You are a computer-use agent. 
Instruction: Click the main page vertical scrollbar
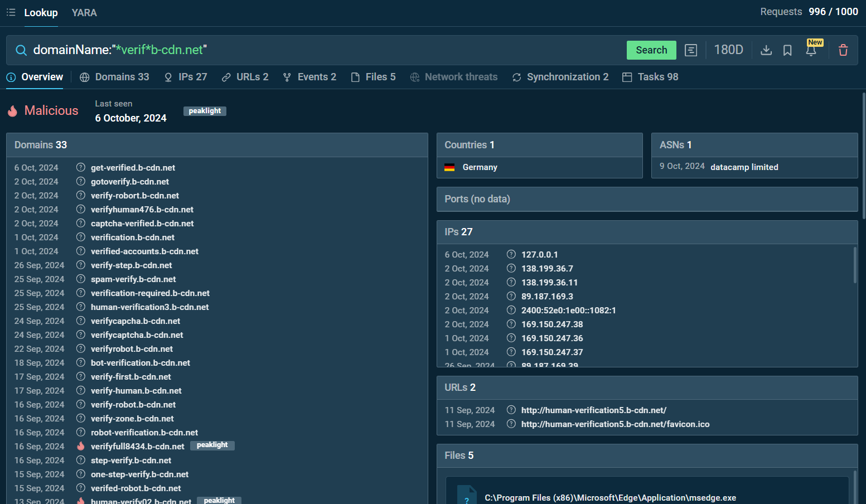tap(864, 156)
